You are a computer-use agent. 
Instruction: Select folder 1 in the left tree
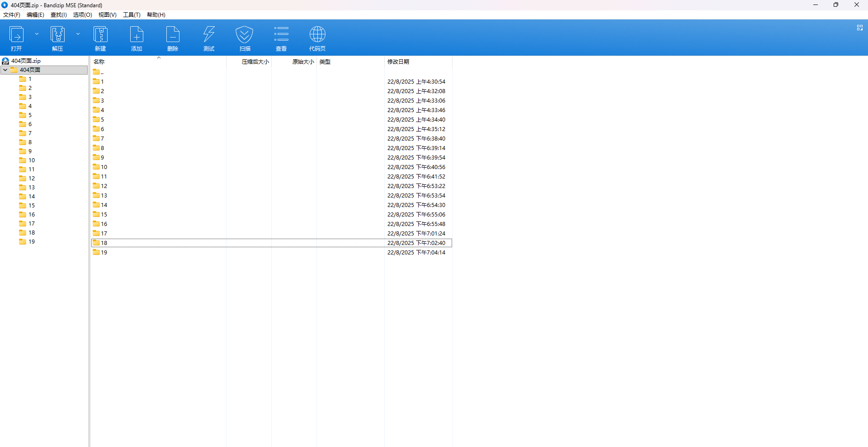30,79
